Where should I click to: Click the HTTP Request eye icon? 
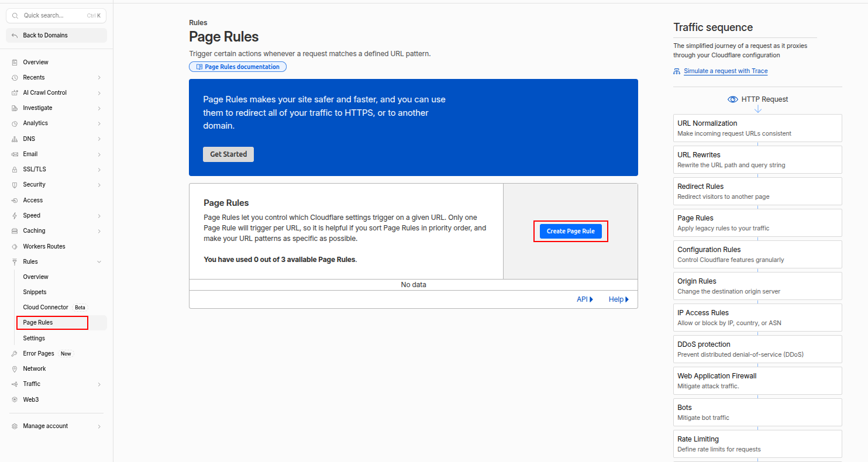(732, 99)
